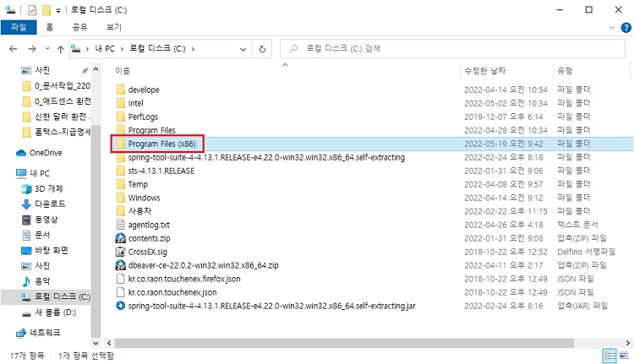Expand the address bar history dropdown
Image resolution: width=634 pixels, height=364 pixels.
243,49
